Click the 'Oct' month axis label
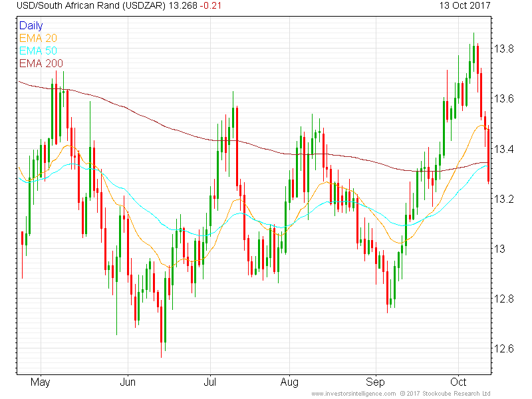This screenshot has width=532, height=399. tap(458, 382)
